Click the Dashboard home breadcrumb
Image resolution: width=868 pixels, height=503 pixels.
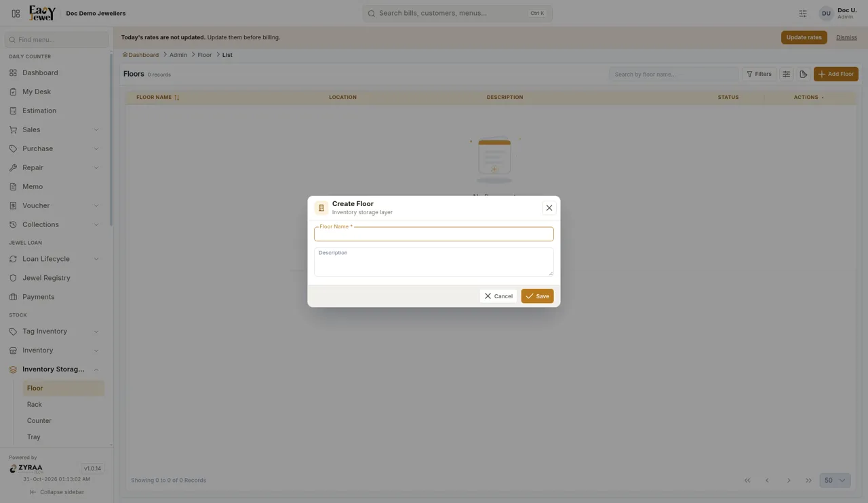tap(140, 55)
